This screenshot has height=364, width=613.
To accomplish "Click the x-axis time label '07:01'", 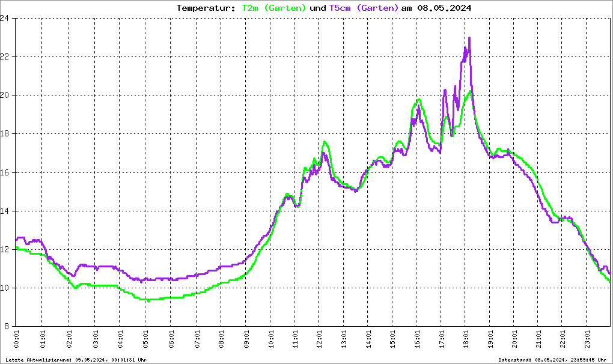I will [x=197, y=339].
